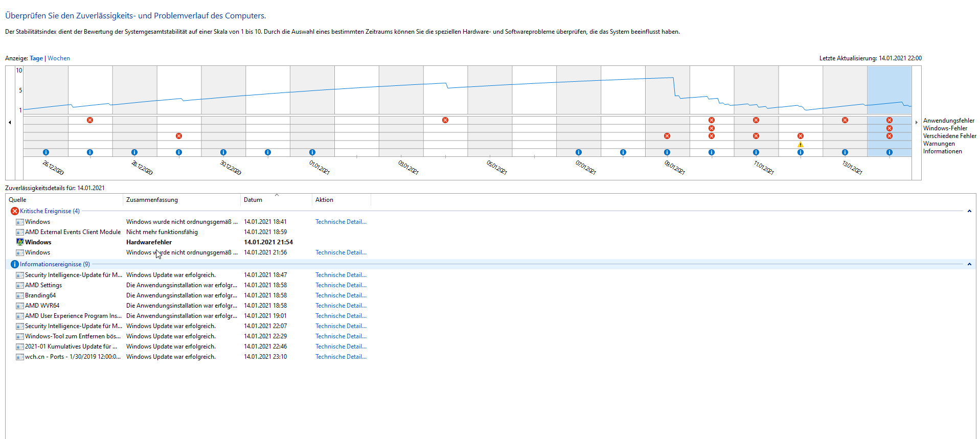Sort by Zusammenfassung column header
This screenshot has height=439, width=980.
tap(181, 200)
